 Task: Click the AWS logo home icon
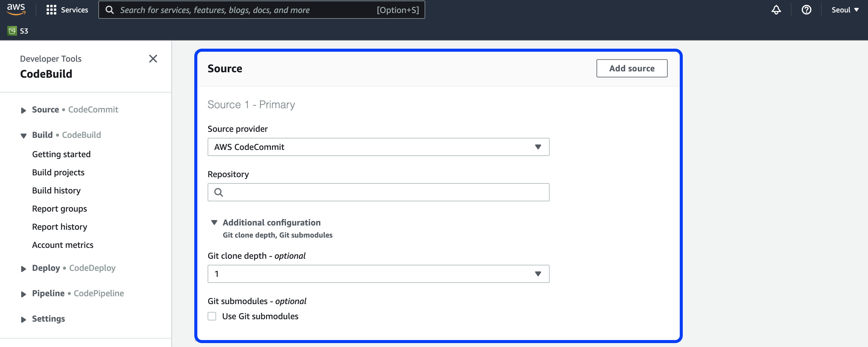point(16,9)
